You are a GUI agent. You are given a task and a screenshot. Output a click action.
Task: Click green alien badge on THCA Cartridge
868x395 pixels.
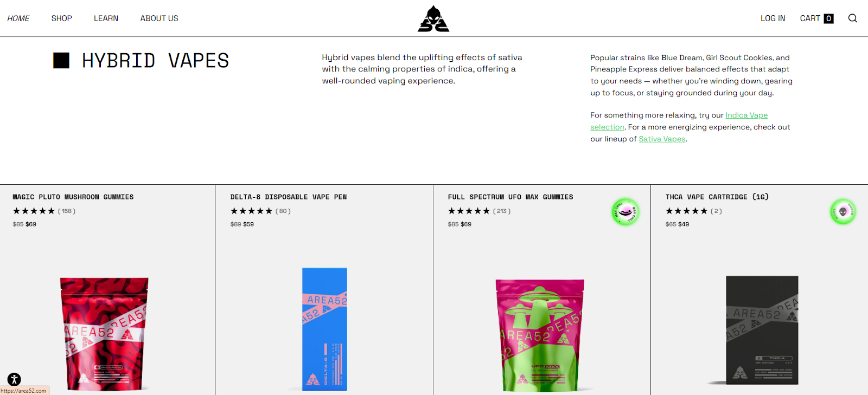point(843,212)
